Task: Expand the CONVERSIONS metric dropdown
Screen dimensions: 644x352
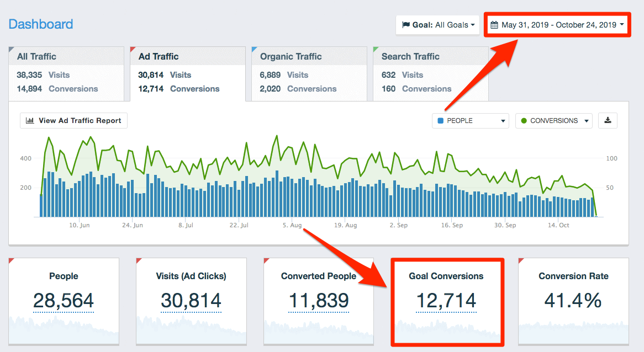Action: coord(553,121)
